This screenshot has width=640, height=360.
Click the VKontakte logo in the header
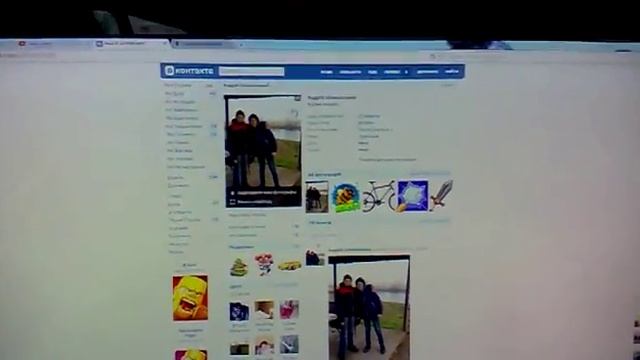point(189,71)
